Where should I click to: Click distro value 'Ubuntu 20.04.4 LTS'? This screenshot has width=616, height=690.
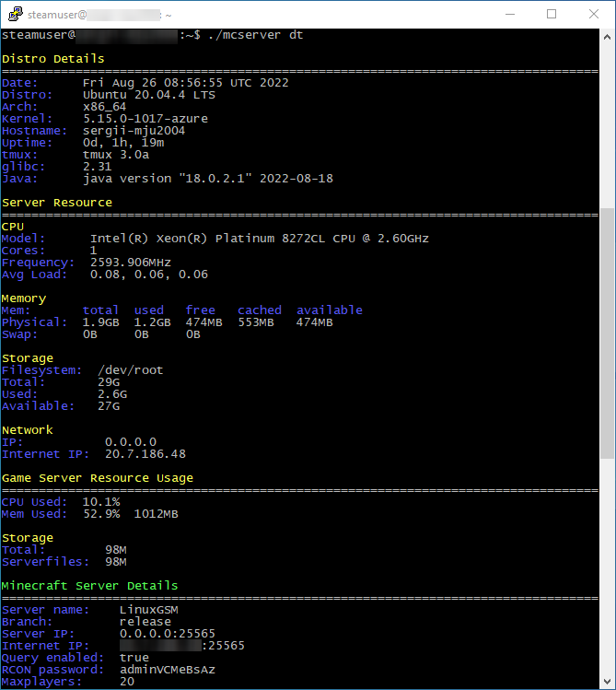[x=149, y=95]
